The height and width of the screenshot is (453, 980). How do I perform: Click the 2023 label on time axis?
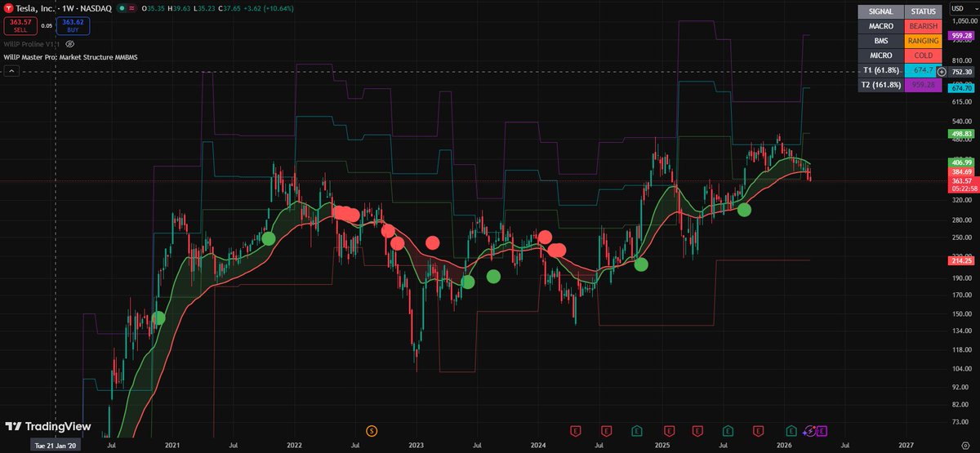[416, 446]
